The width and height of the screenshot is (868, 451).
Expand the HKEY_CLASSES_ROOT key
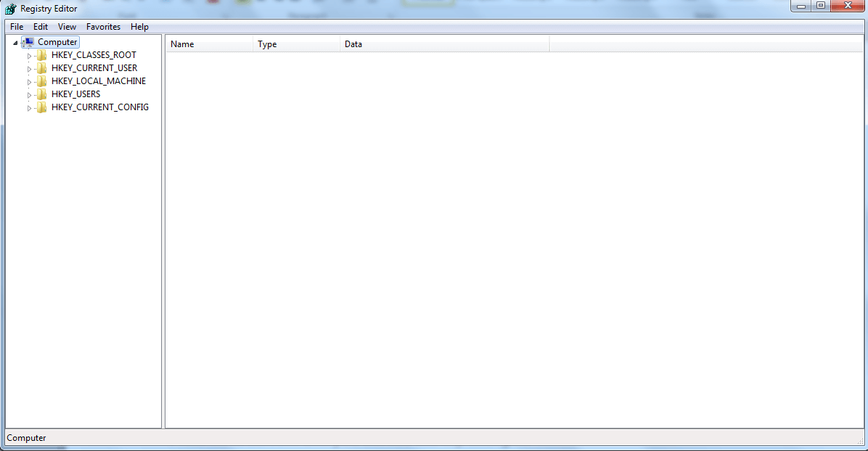29,56
